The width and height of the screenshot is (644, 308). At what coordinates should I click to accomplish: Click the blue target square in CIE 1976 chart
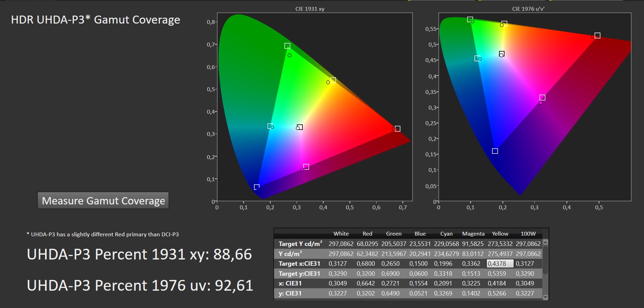coord(495,151)
